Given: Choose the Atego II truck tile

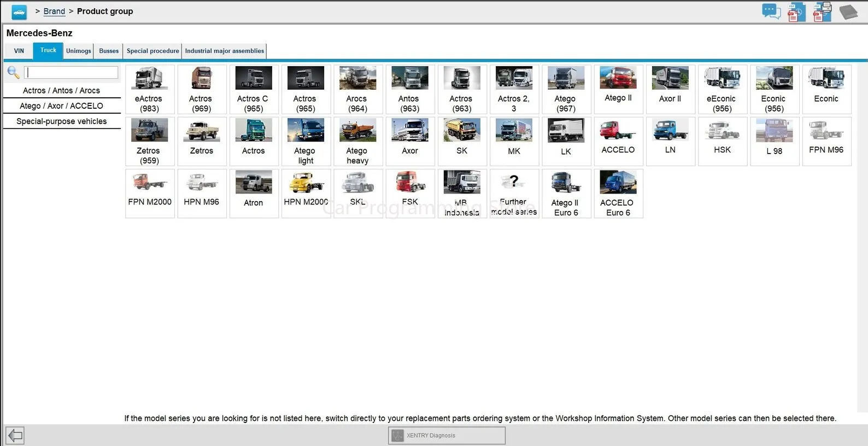Looking at the screenshot, I should pyautogui.click(x=618, y=89).
